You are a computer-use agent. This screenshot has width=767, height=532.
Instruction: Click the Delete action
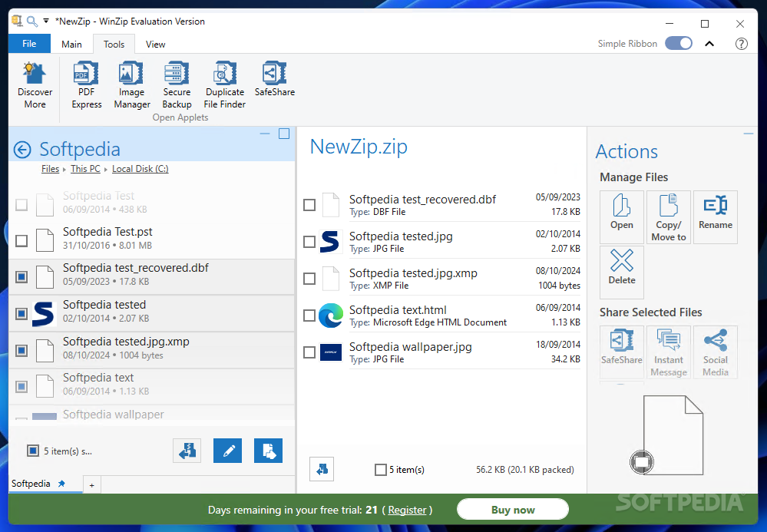[622, 273]
